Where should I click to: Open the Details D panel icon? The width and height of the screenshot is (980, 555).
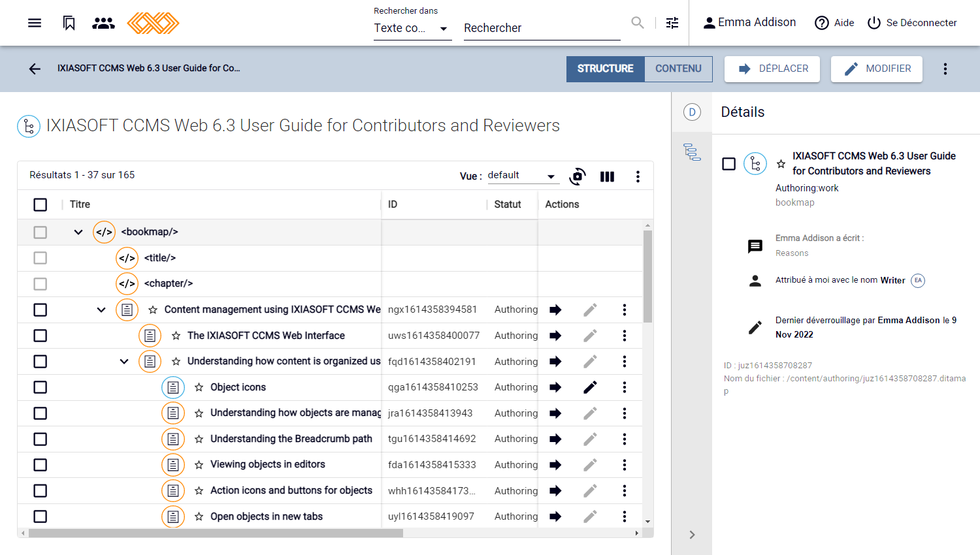click(692, 112)
